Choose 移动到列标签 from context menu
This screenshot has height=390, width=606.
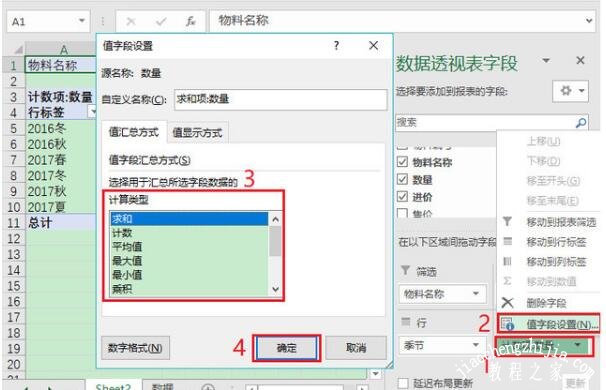557,262
